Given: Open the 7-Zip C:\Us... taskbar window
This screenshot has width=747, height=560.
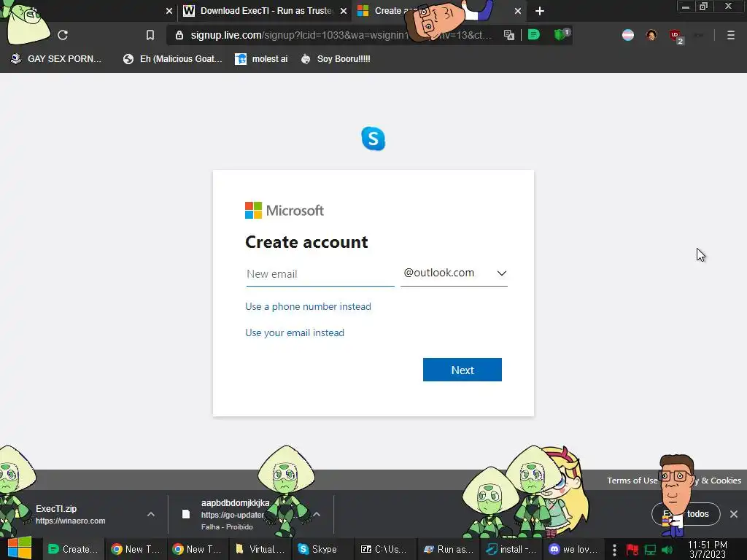Looking at the screenshot, I should click(385, 550).
